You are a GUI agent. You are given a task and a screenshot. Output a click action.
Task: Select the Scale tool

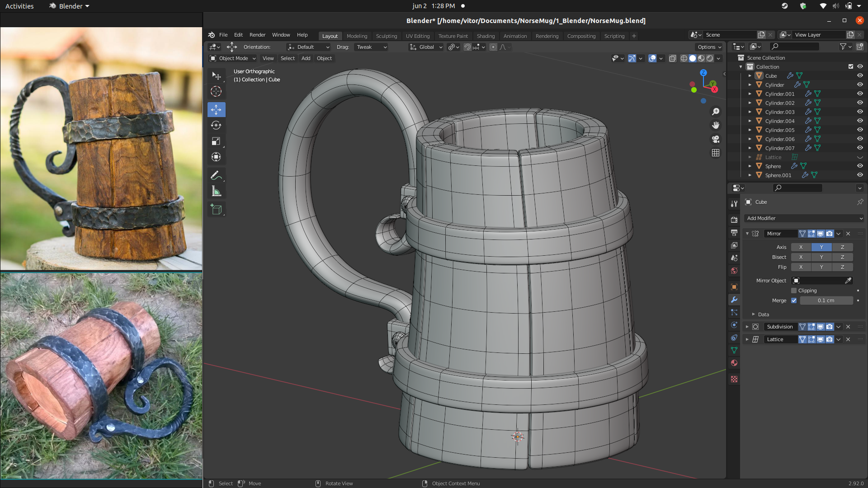(216, 141)
